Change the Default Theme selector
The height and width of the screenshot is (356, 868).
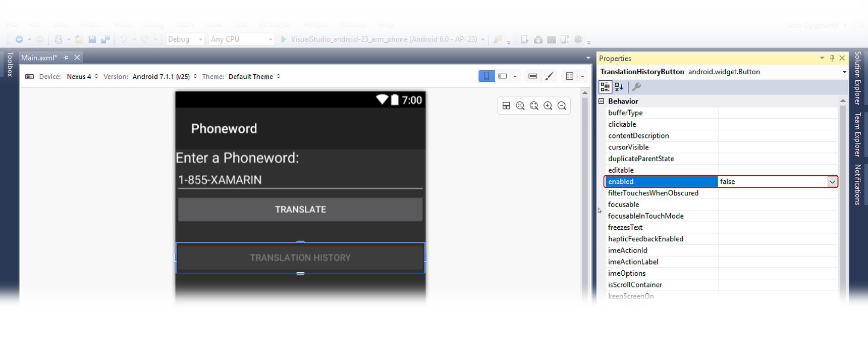pos(254,77)
